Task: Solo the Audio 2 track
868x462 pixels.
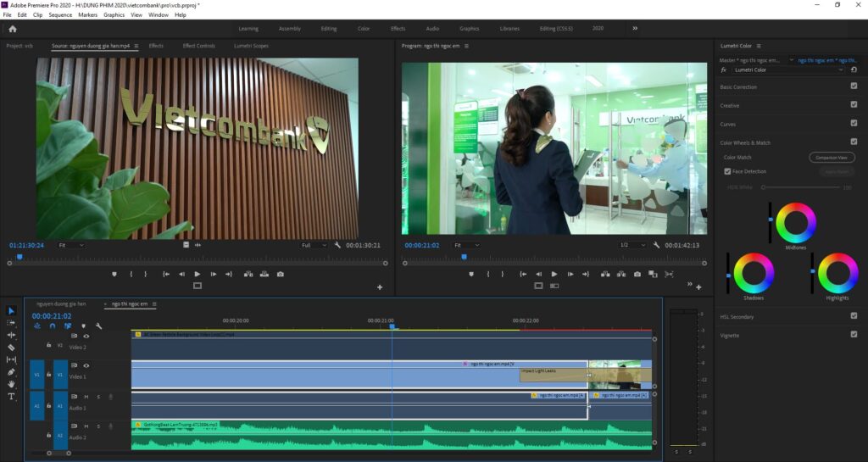Action: point(98,426)
